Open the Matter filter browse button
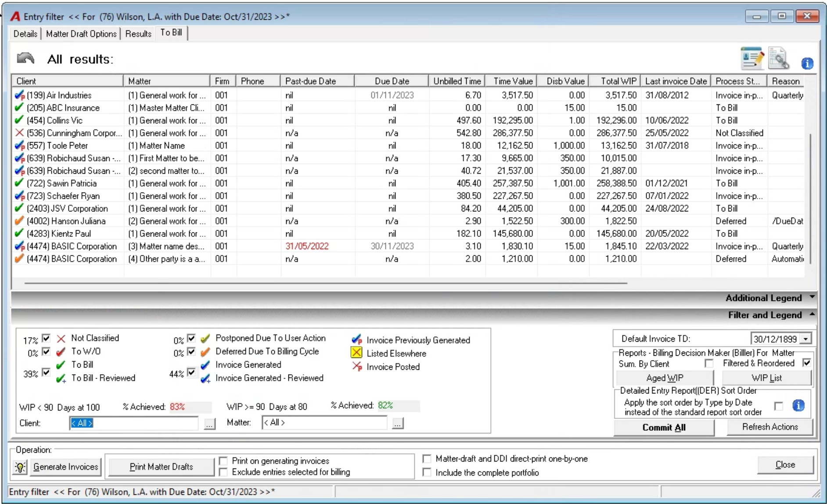This screenshot has width=827, height=504. [x=398, y=423]
